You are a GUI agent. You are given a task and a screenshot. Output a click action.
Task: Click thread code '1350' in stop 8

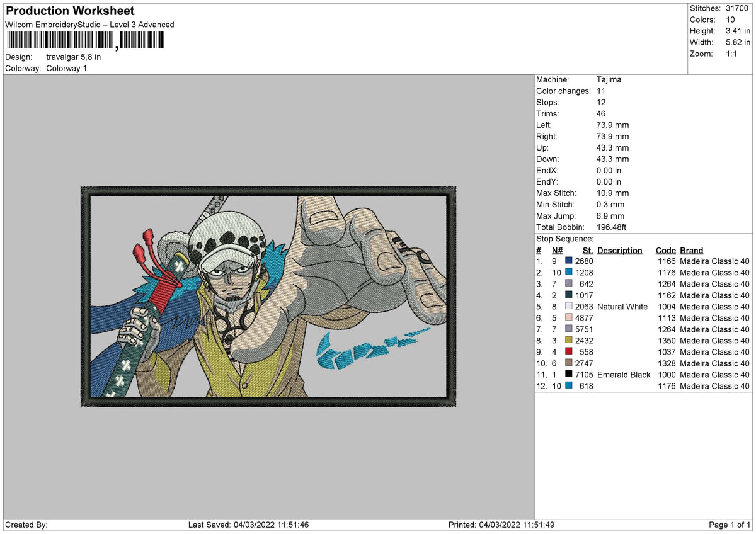(x=665, y=341)
